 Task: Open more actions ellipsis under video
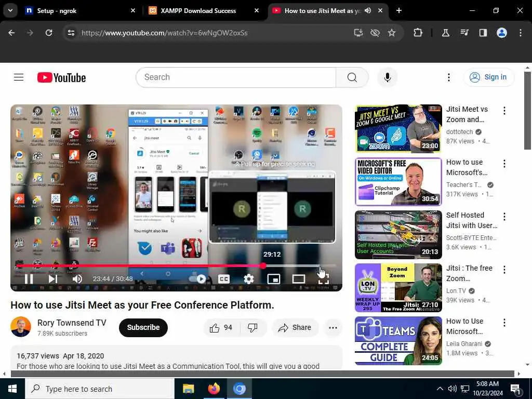(333, 328)
